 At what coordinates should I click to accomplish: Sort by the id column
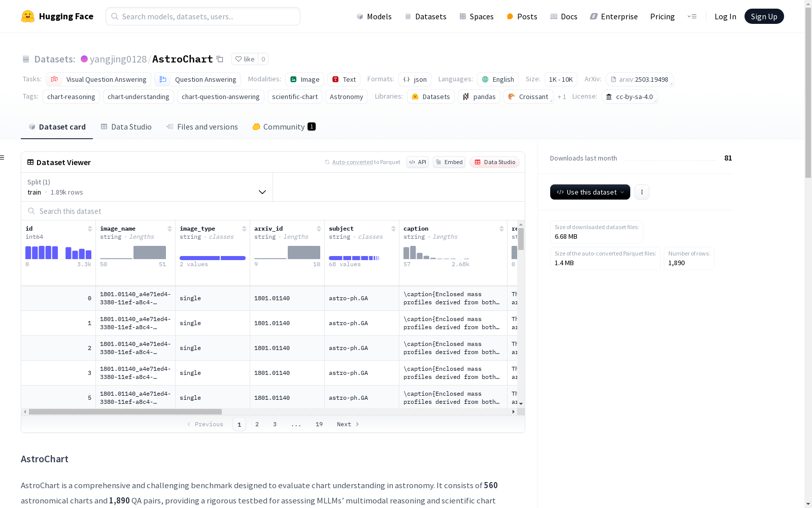pos(90,229)
